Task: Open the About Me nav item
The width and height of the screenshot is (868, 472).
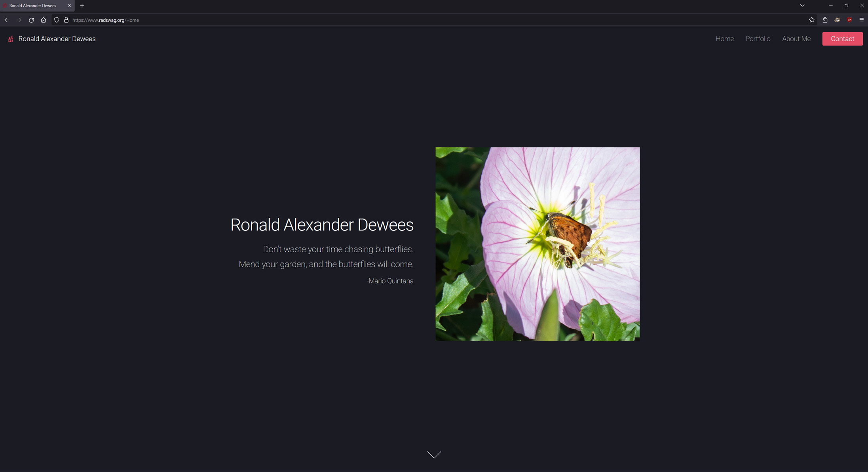Action: tap(796, 39)
